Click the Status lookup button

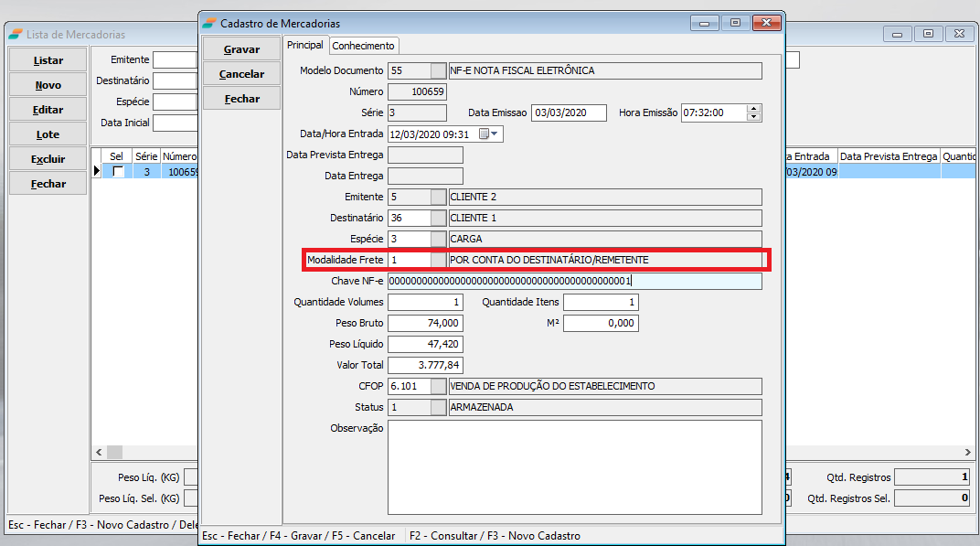(x=439, y=407)
